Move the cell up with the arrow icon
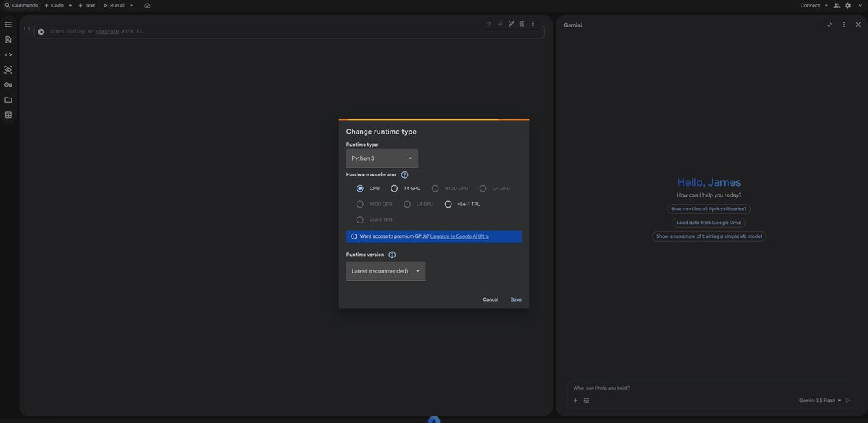This screenshot has height=423, width=868. coord(489,24)
